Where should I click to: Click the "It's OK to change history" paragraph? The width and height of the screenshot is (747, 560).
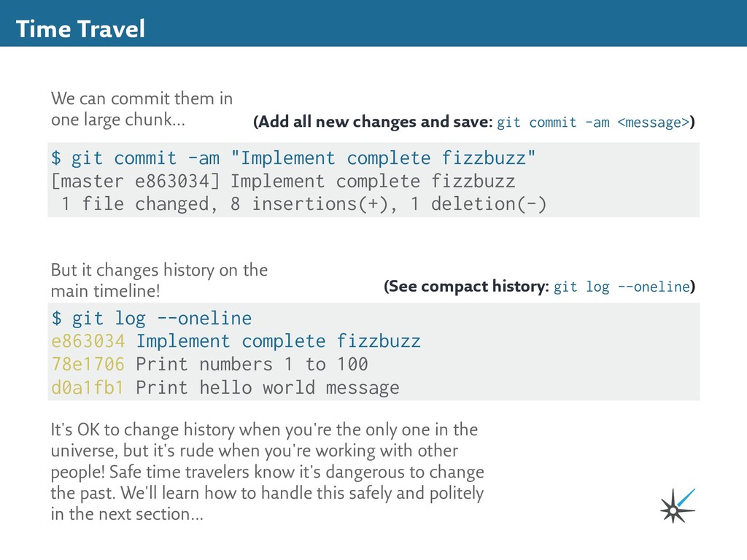pyautogui.click(x=267, y=472)
